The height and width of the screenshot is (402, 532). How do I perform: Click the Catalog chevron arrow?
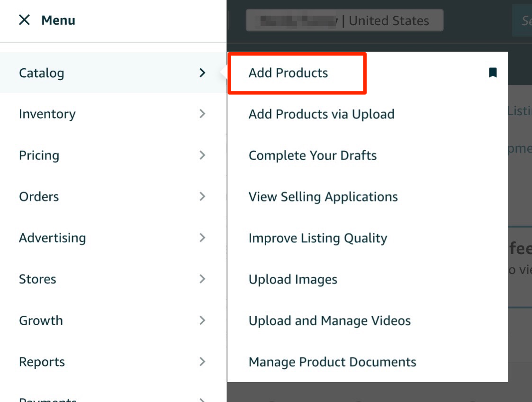click(x=202, y=73)
